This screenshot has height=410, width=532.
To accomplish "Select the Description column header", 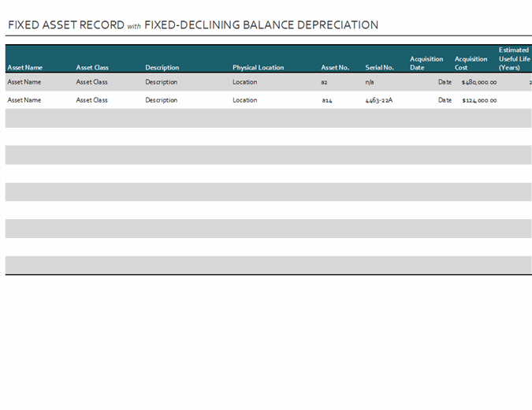I will 162,68.
